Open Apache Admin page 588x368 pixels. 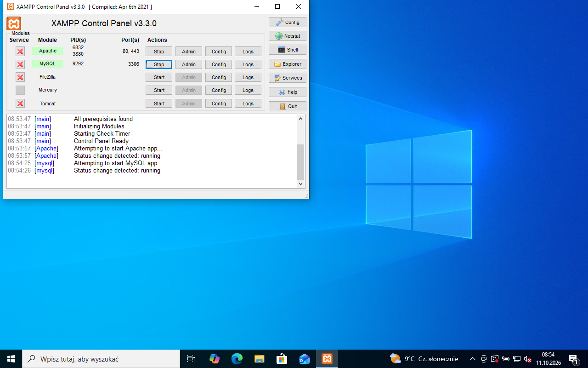click(189, 52)
